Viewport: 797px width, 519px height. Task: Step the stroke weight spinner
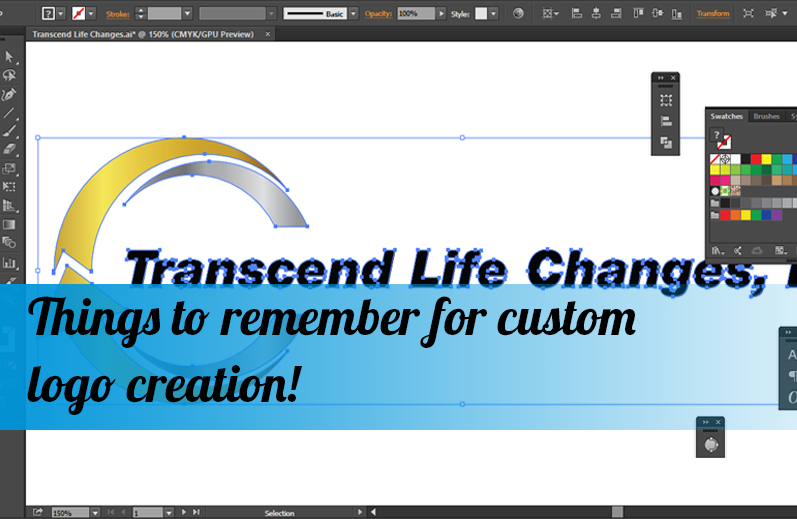[141, 14]
